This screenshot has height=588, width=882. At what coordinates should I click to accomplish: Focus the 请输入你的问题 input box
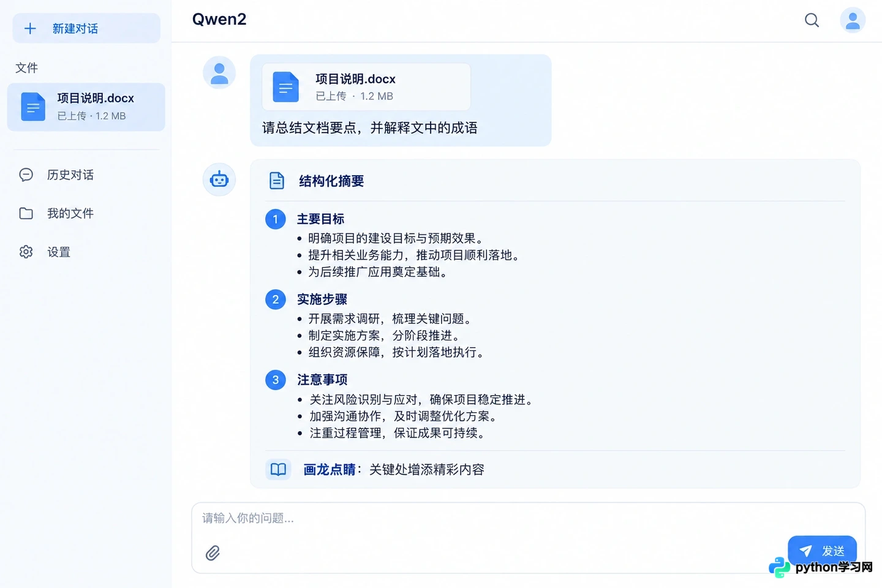click(x=528, y=538)
